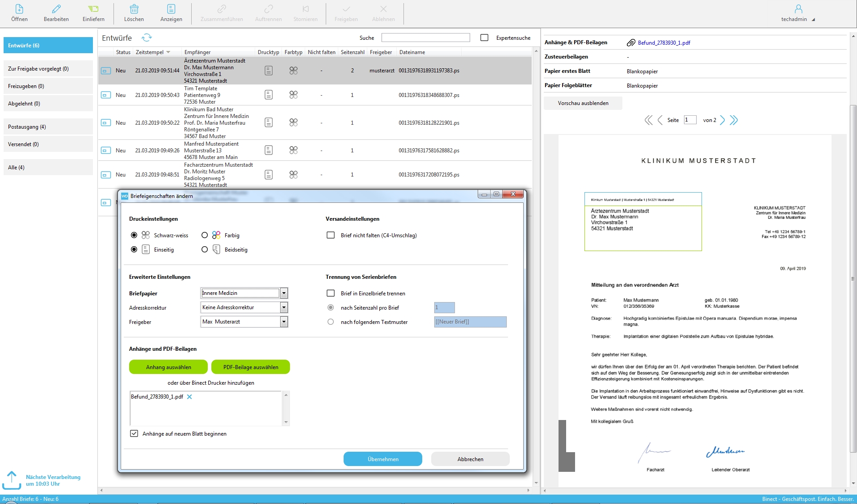This screenshot has width=857, height=504.
Task: Open the Briefpapier dropdown
Action: (x=284, y=293)
